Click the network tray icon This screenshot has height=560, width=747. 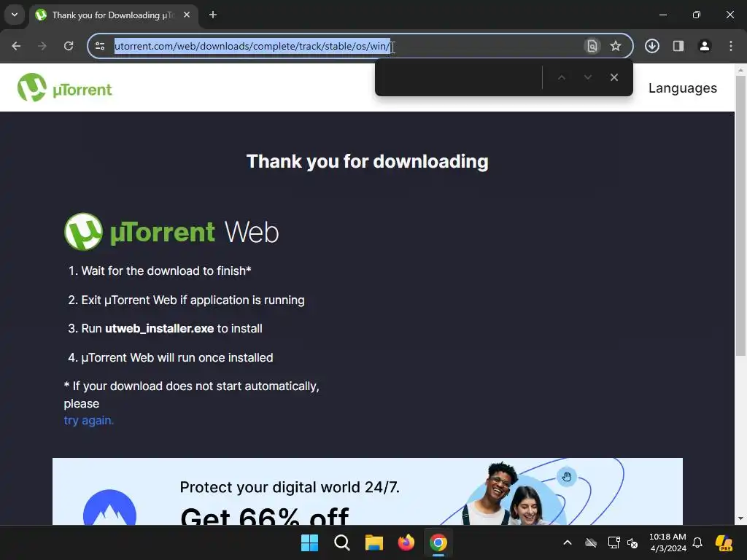click(x=614, y=542)
